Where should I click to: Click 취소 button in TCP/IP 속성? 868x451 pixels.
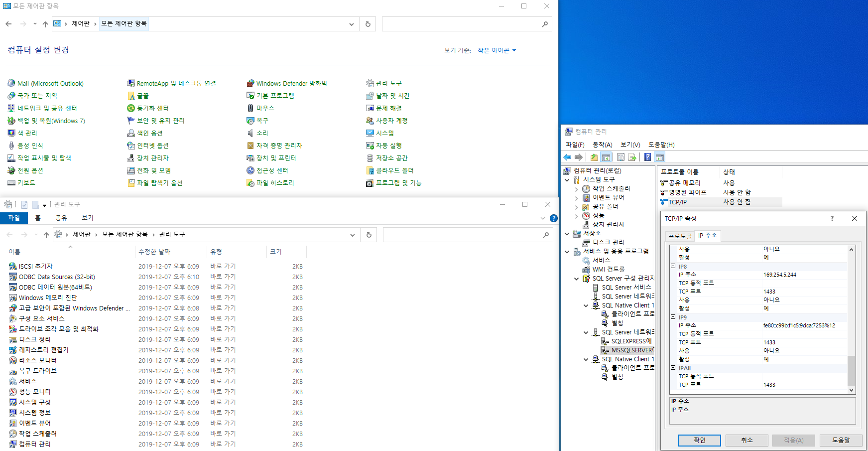point(746,440)
